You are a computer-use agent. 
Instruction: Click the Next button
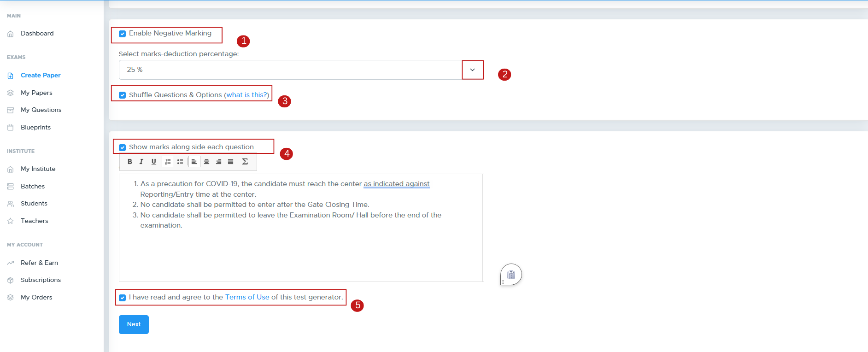tap(134, 324)
